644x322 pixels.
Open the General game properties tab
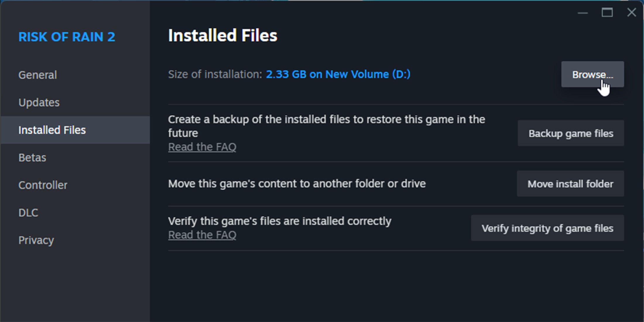(37, 74)
